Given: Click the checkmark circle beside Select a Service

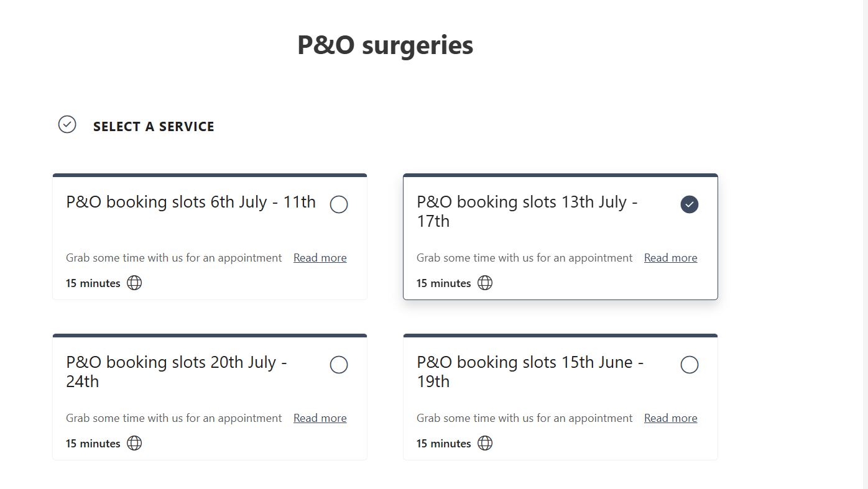Looking at the screenshot, I should click(x=67, y=124).
